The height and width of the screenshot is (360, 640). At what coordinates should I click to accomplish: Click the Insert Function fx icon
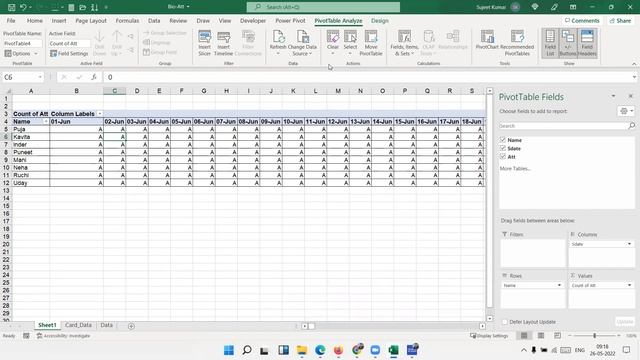[x=94, y=77]
